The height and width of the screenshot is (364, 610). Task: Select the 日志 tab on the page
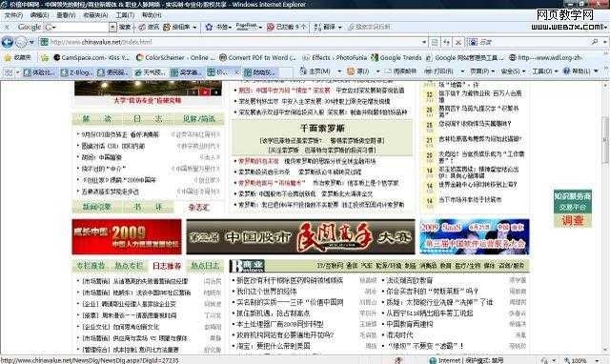pos(148,119)
